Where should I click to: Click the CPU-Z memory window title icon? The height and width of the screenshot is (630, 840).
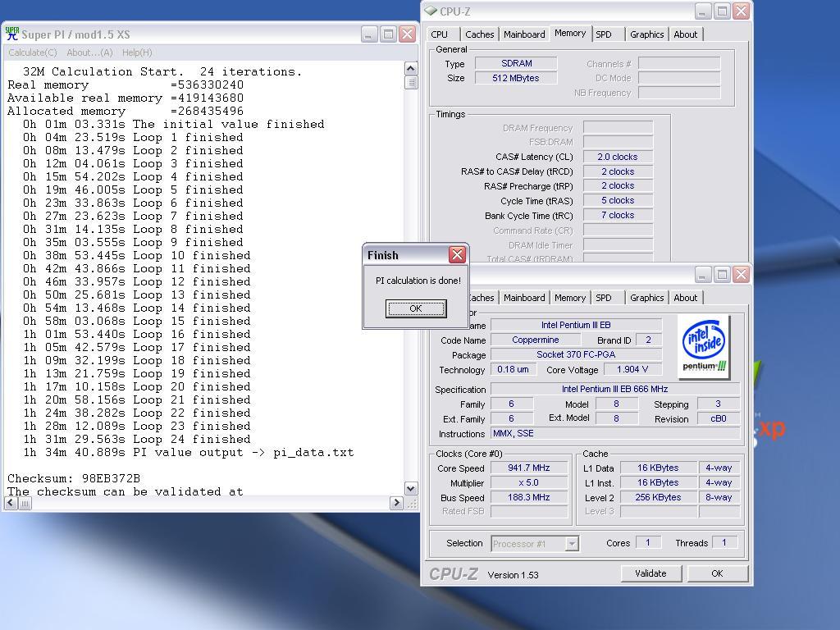point(431,11)
